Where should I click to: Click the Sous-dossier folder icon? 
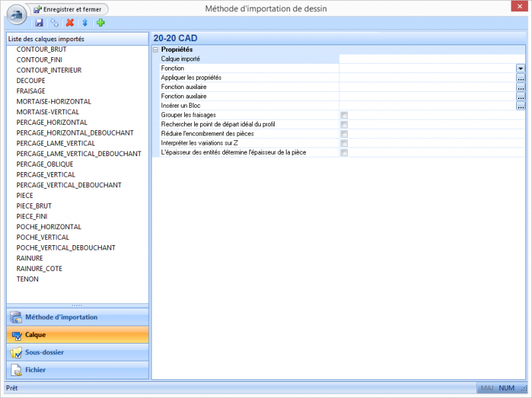click(x=17, y=352)
